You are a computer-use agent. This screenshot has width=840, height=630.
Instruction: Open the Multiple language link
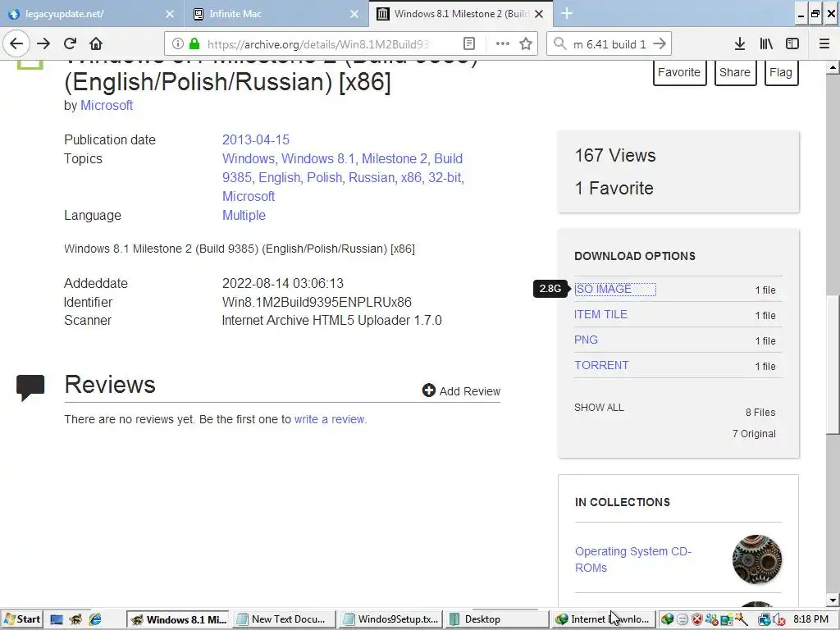pos(244,216)
